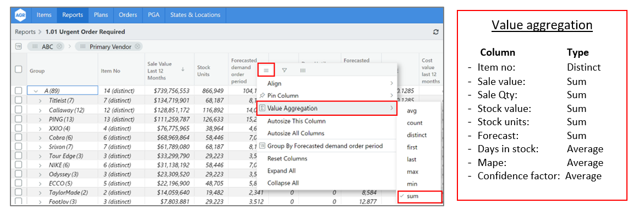This screenshot has width=644, height=214.
Task: Open the Value Aggregation submenu
Action: (327, 108)
